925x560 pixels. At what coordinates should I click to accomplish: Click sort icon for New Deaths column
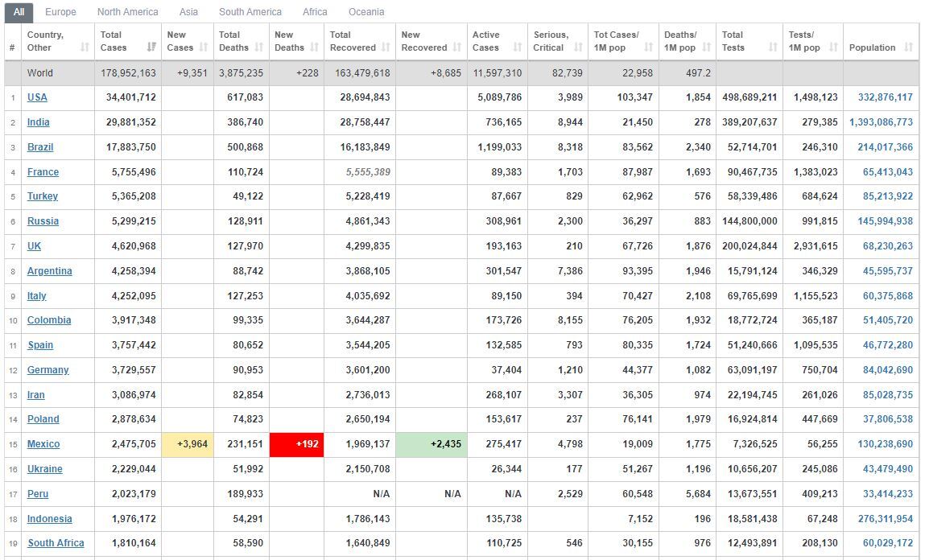point(315,47)
